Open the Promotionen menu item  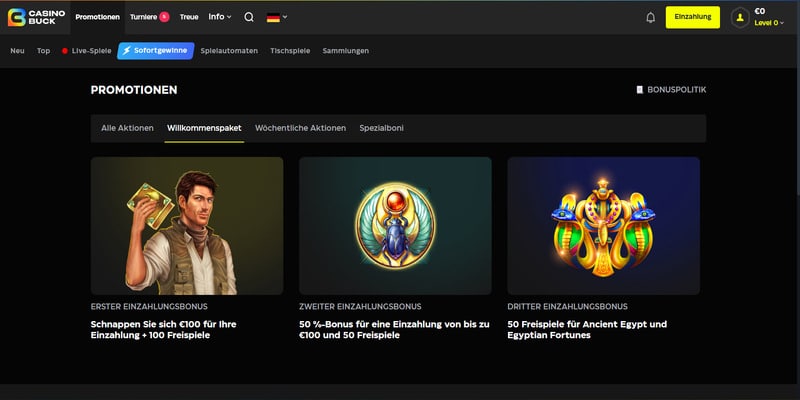[97, 17]
